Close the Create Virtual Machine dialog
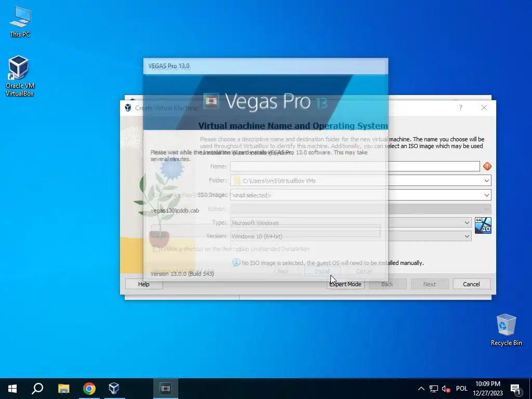This screenshot has height=399, width=532. coord(484,108)
